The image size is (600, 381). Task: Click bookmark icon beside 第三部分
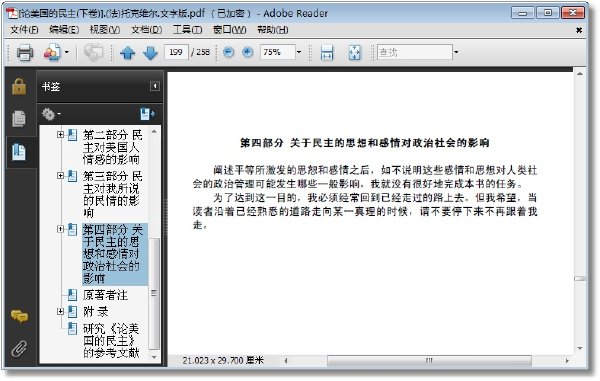[x=72, y=176]
